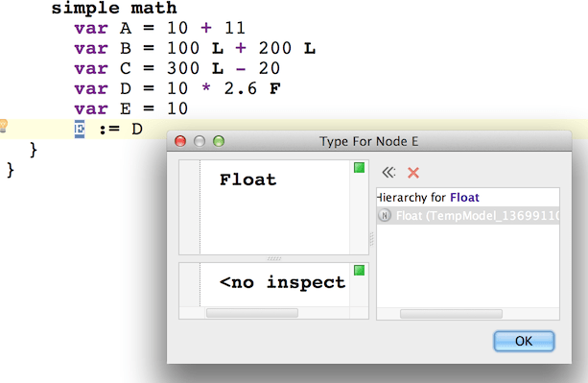Click D in the E := D line

point(137,129)
